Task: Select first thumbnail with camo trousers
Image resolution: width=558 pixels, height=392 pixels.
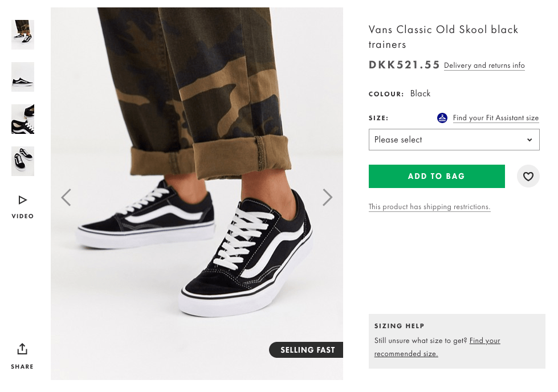Action: pyautogui.click(x=23, y=35)
